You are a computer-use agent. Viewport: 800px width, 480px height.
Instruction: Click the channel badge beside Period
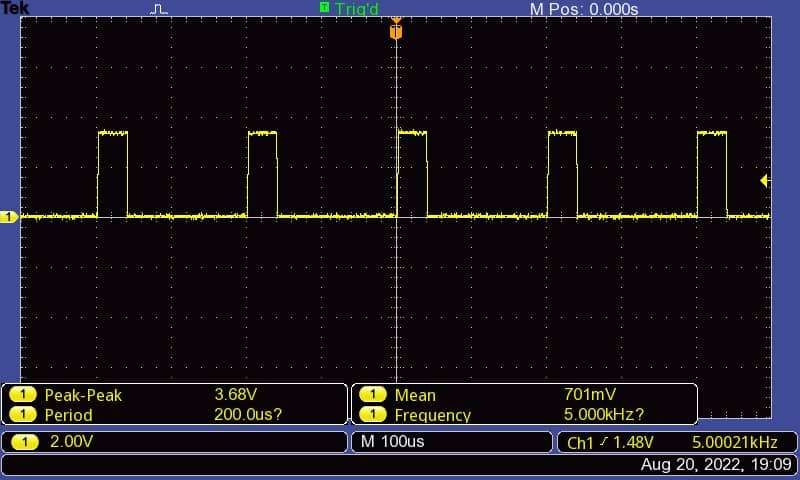(23, 415)
